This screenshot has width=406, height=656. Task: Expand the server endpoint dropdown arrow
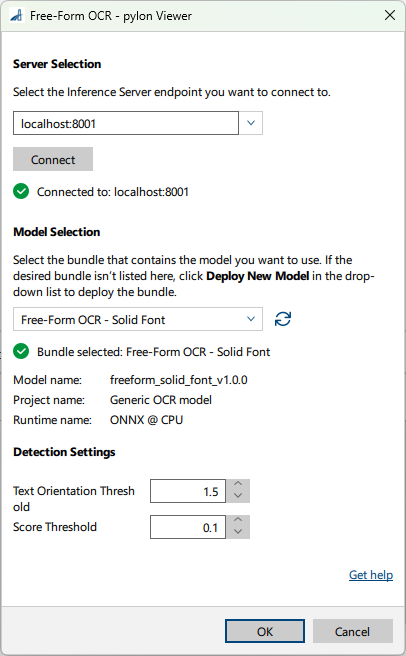251,123
